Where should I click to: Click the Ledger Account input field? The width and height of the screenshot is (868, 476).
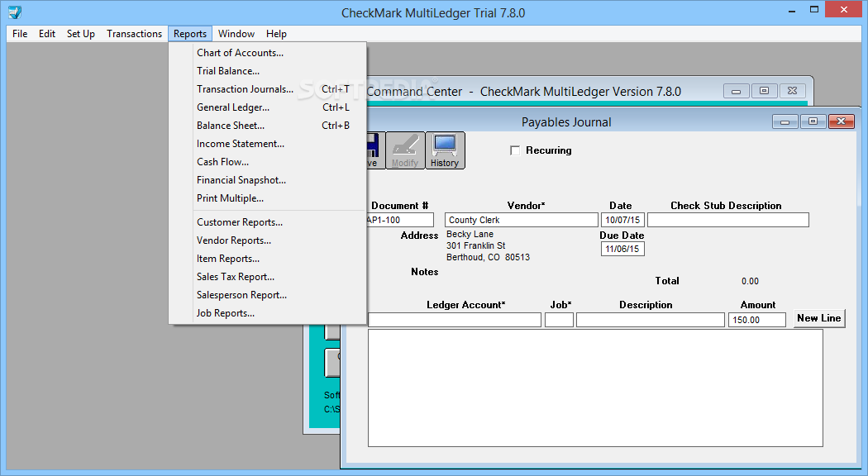(455, 320)
